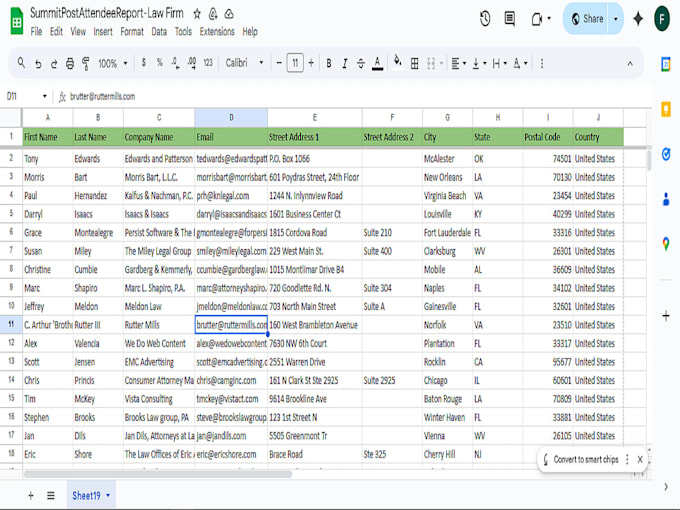Redo the last action
Screen dimensions: 680x510
54,64
